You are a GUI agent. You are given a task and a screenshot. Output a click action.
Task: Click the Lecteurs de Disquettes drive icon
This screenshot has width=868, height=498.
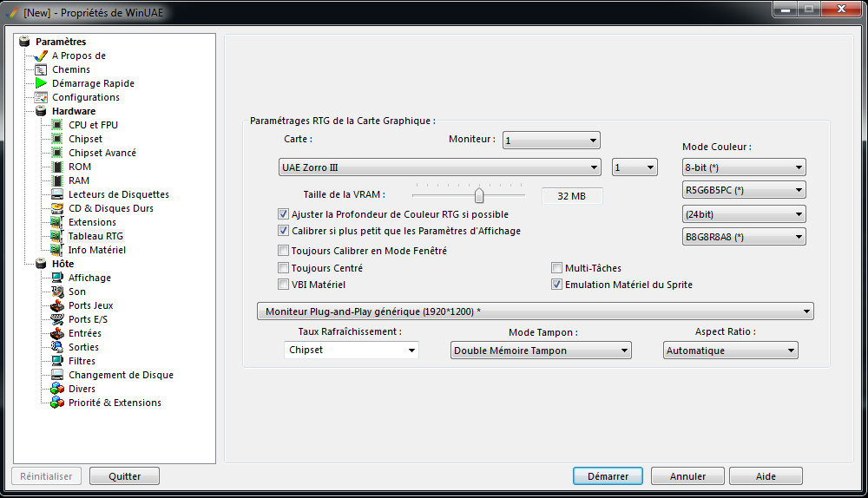click(x=57, y=194)
